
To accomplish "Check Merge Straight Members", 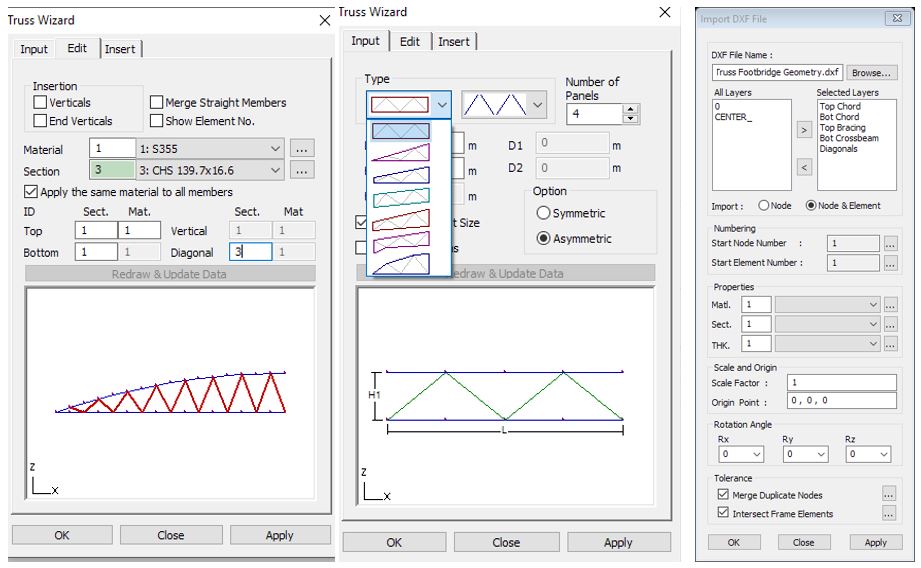I will tap(156, 102).
